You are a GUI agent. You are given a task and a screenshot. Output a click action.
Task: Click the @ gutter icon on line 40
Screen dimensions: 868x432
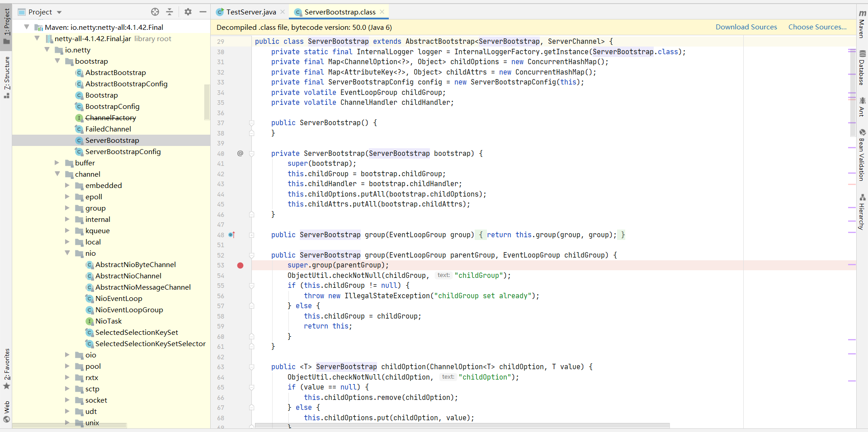(x=240, y=154)
